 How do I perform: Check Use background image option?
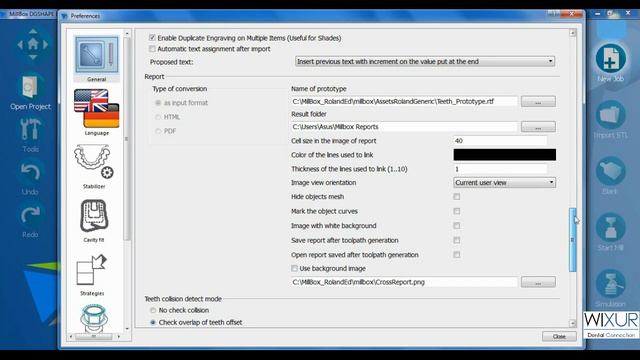(x=294, y=268)
